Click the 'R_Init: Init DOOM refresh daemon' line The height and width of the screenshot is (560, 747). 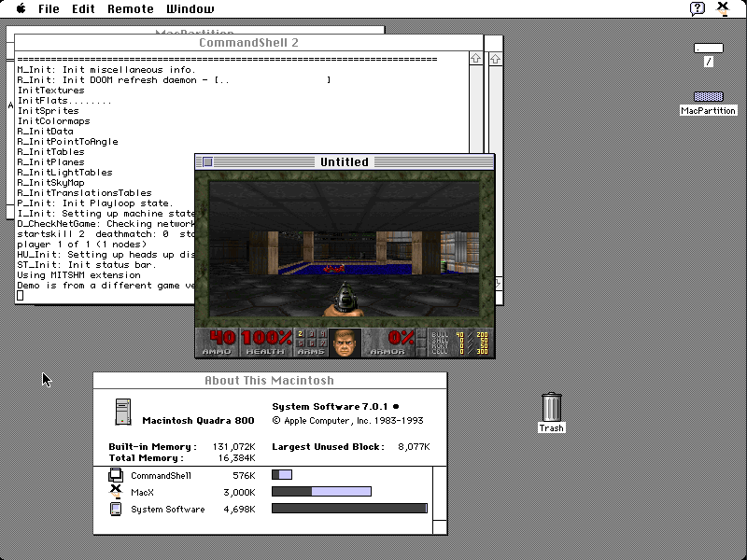click(174, 80)
